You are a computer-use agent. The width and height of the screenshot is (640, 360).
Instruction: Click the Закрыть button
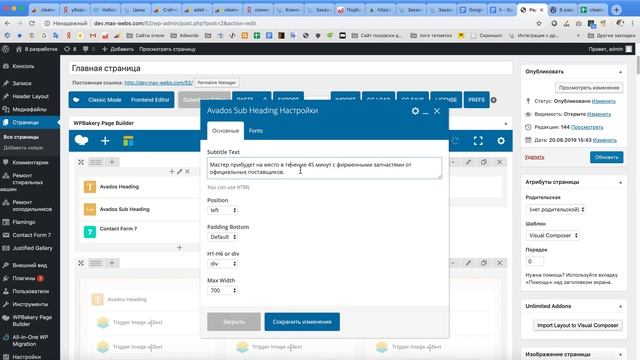tap(234, 322)
